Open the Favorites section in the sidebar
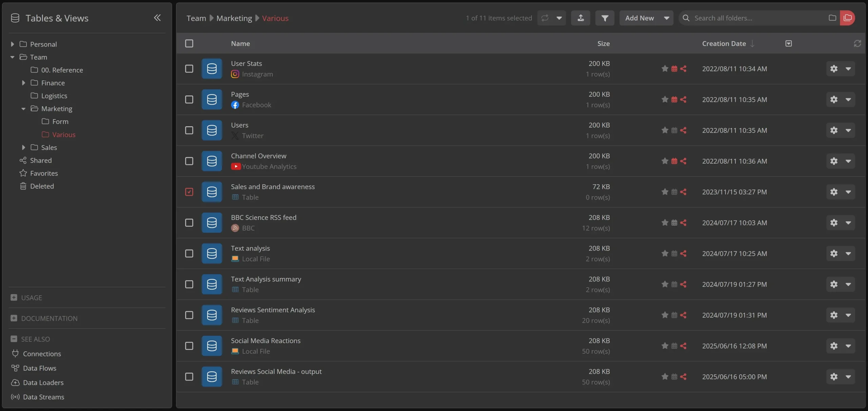 [x=44, y=173]
